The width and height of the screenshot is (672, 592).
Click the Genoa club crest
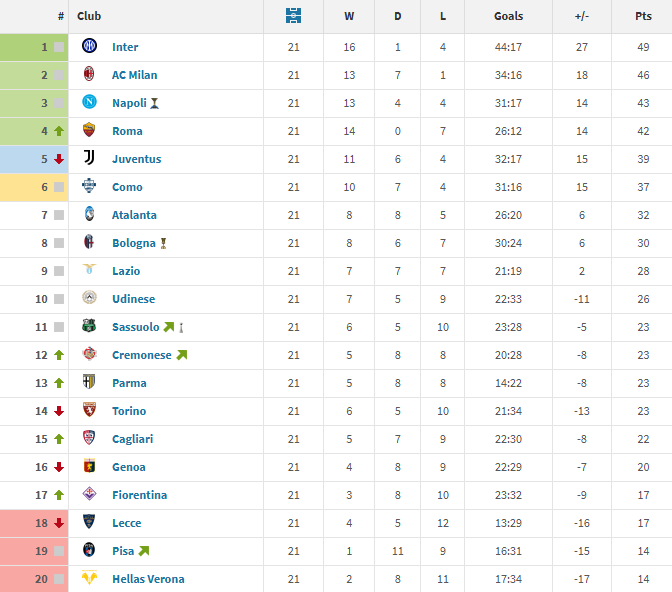[x=89, y=467]
